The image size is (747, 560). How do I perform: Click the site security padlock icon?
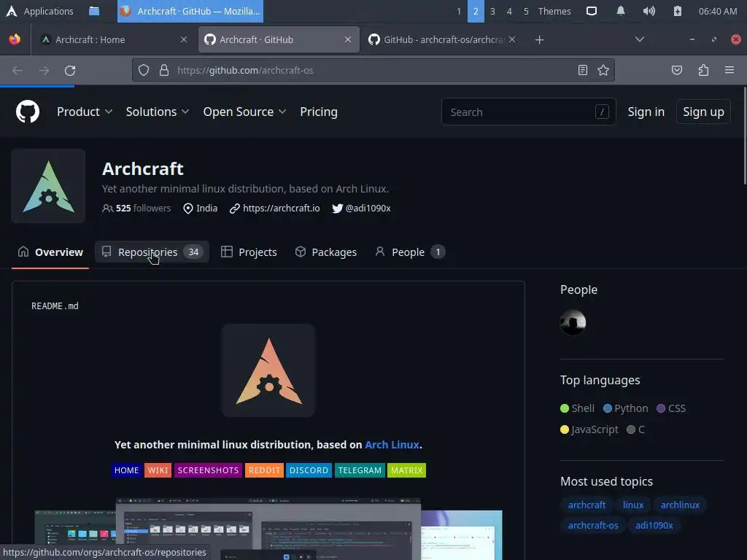click(164, 71)
